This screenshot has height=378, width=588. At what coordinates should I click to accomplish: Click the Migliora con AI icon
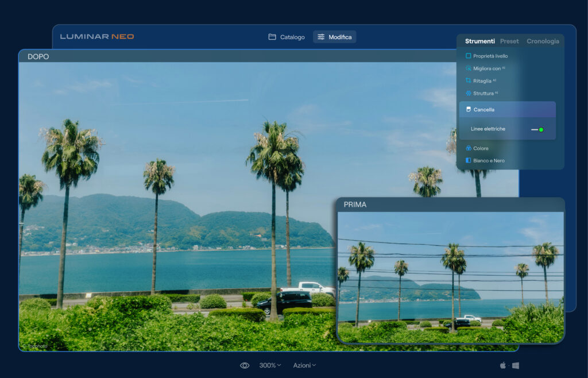(468, 68)
